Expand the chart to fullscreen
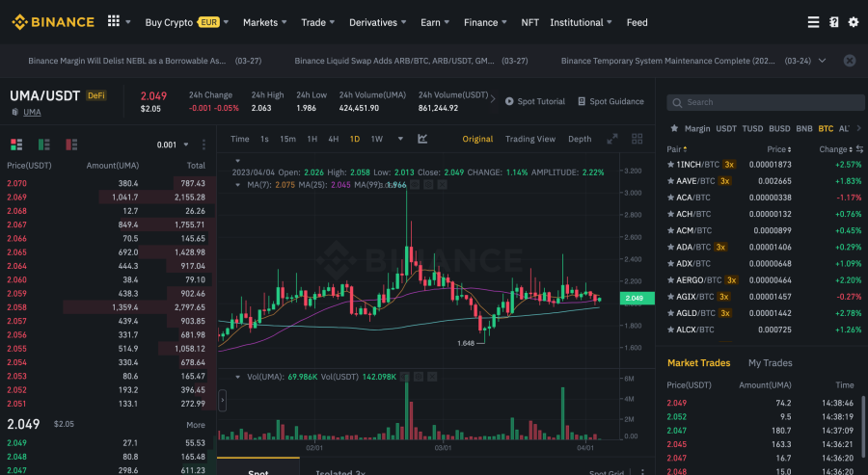This screenshot has width=868, height=475. [x=612, y=139]
